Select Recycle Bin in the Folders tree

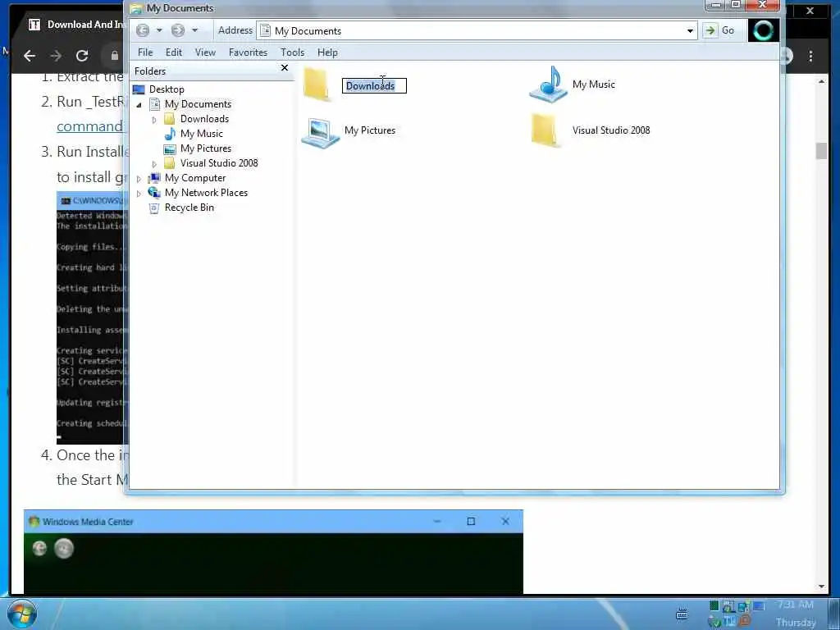pos(189,208)
